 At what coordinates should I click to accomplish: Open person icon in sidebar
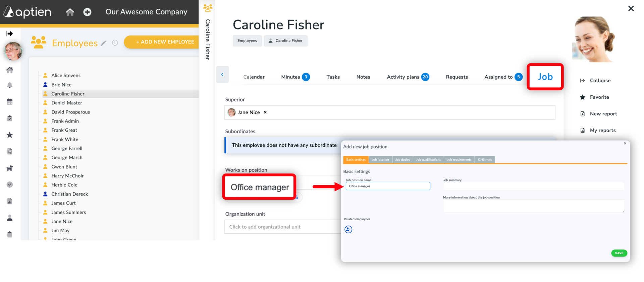point(10,218)
